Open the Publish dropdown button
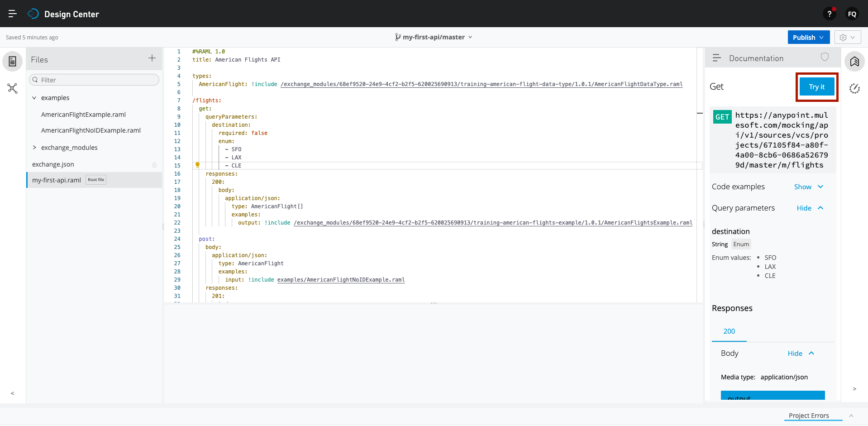Viewport: 868px width, 426px height. point(809,38)
